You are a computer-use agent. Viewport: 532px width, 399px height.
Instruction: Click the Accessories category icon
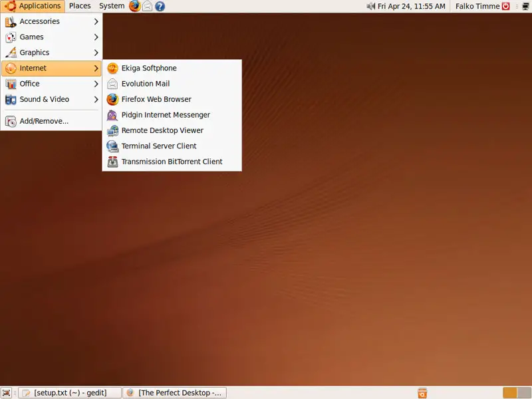[x=11, y=21]
